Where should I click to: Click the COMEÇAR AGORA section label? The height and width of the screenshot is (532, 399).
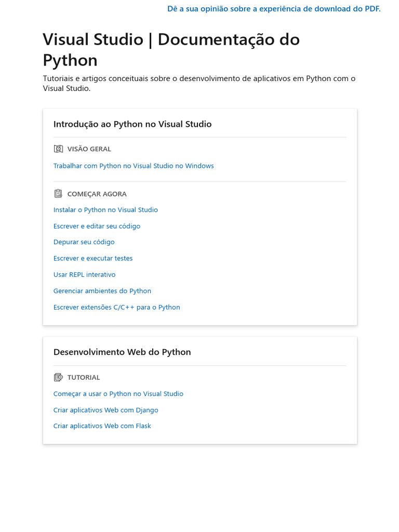(97, 194)
